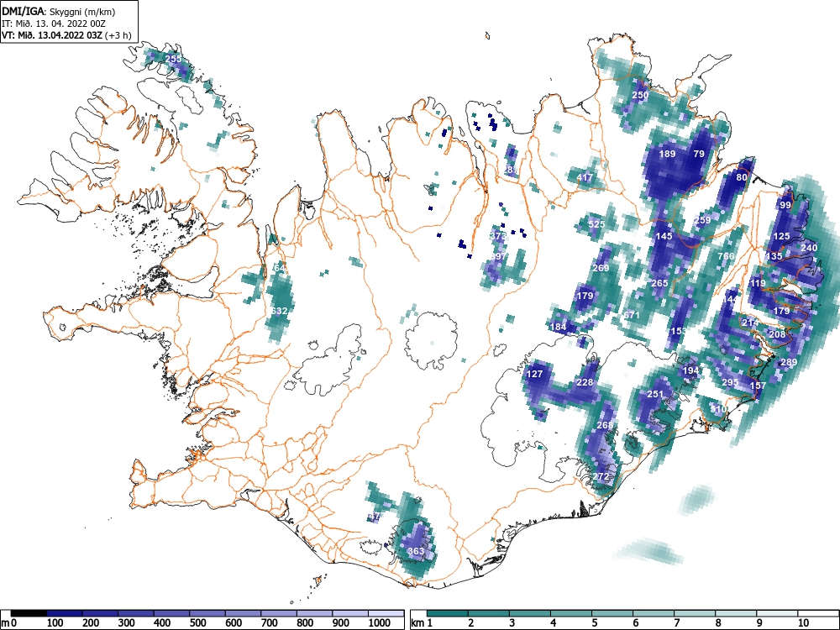This screenshot has height=630, width=840.
Task: Click visibility value 194 on the map
Action: 691,370
